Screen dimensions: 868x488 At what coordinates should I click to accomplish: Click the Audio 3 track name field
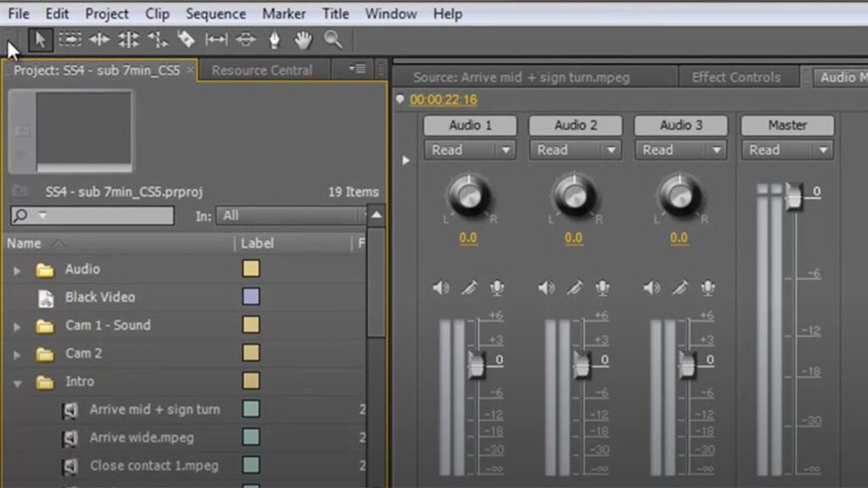681,125
